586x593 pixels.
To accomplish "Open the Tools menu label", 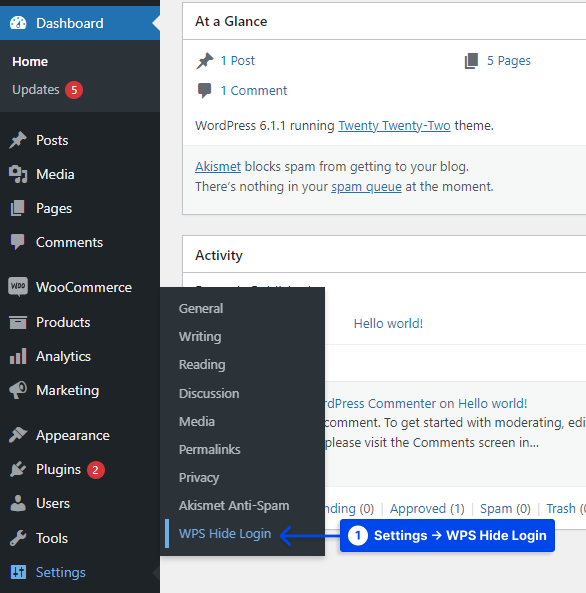I will coord(52,538).
